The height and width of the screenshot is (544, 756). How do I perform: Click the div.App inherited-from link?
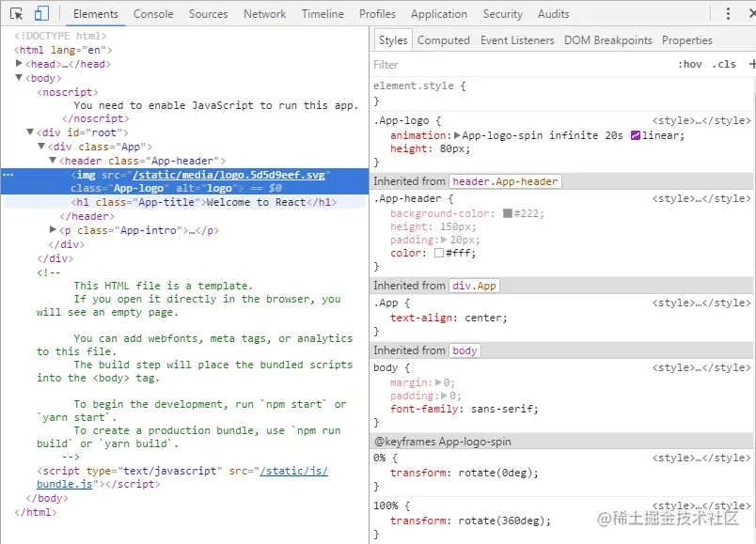[x=474, y=286]
